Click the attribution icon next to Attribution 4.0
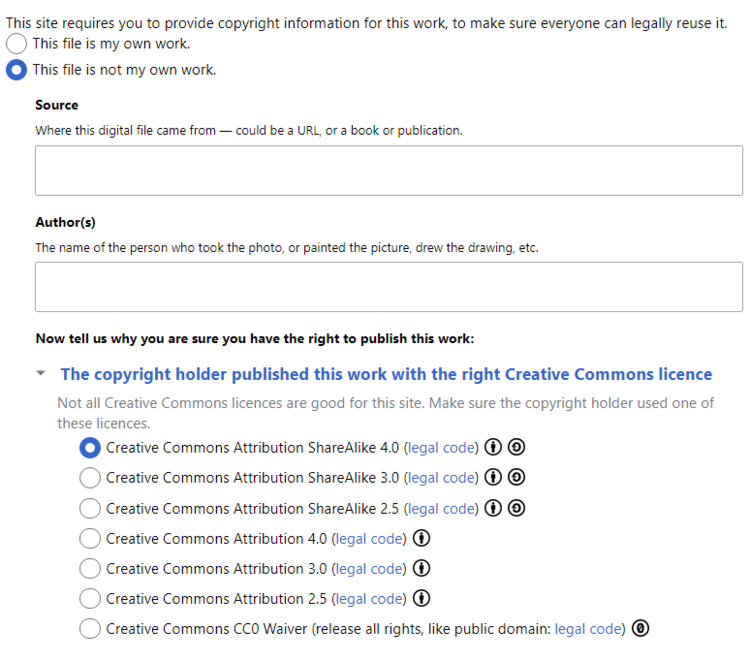Screen dimensions: 750x661 (421, 538)
